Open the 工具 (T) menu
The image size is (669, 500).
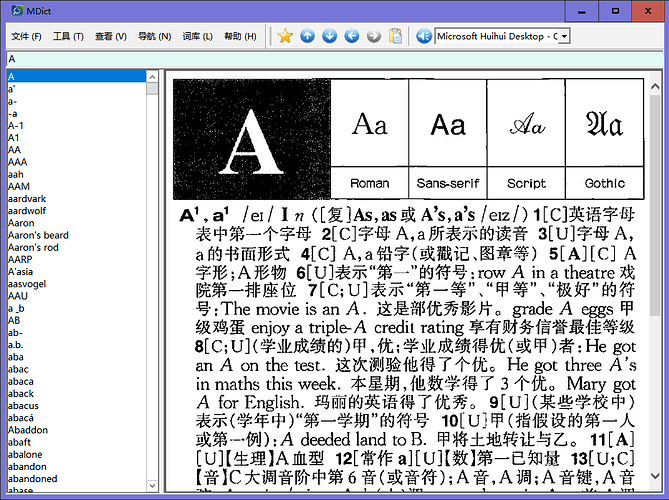[68, 36]
